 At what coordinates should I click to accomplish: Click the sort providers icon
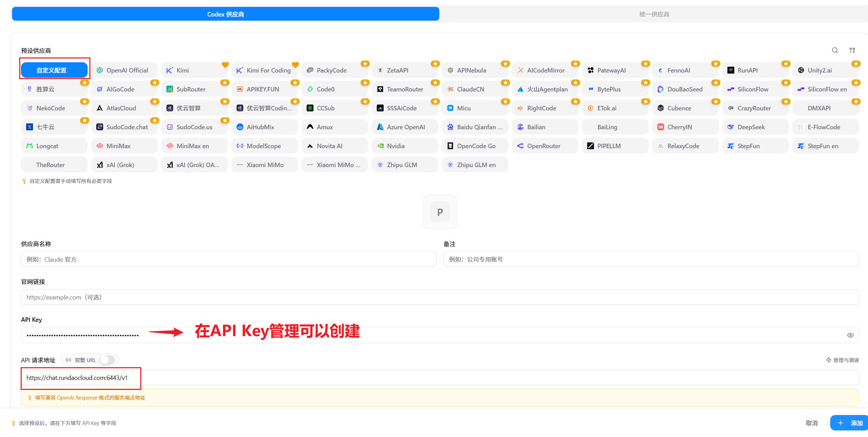[x=852, y=51]
